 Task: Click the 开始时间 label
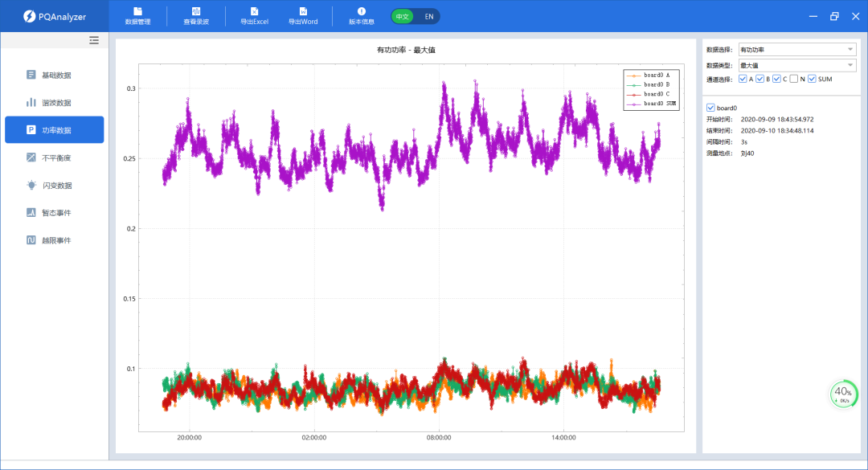719,119
